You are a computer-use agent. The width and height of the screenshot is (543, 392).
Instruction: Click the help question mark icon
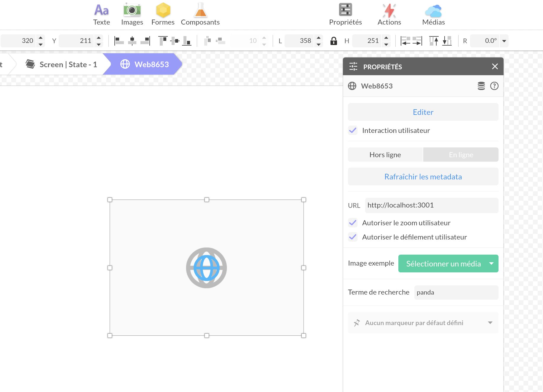pyautogui.click(x=494, y=86)
